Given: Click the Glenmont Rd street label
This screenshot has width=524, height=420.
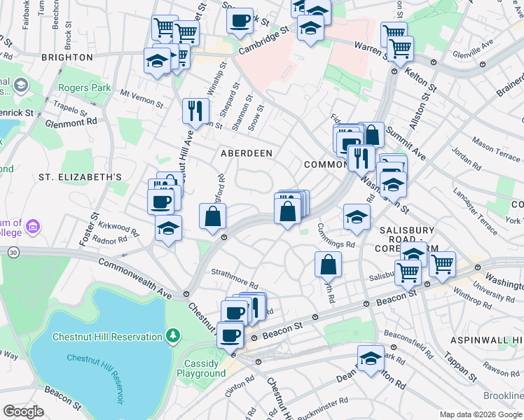Looking at the screenshot, I should coord(71,123).
